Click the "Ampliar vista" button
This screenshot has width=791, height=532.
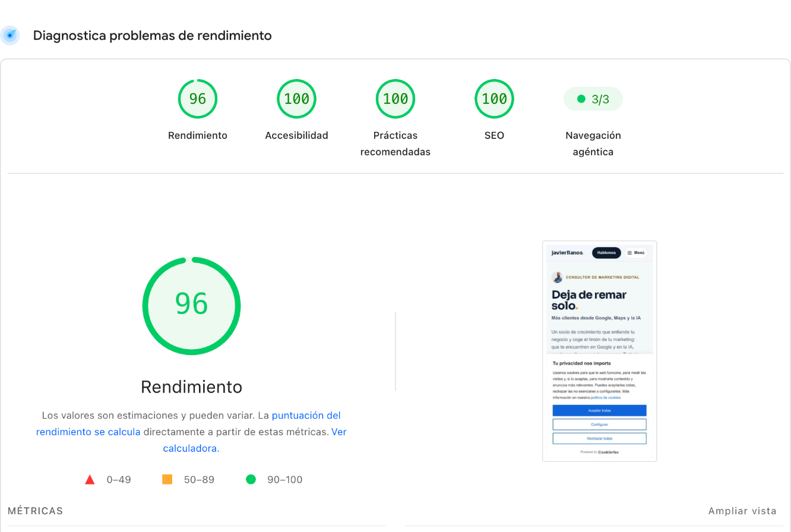(742, 511)
